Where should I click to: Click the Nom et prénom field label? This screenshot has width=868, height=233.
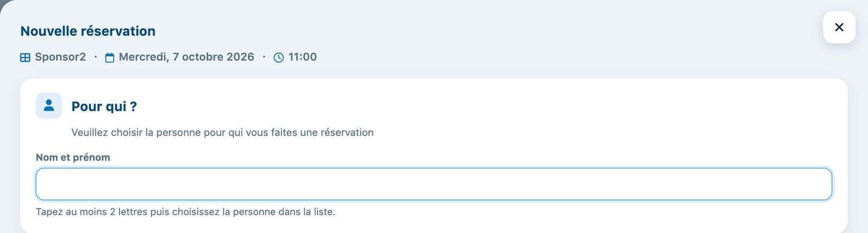tap(73, 158)
